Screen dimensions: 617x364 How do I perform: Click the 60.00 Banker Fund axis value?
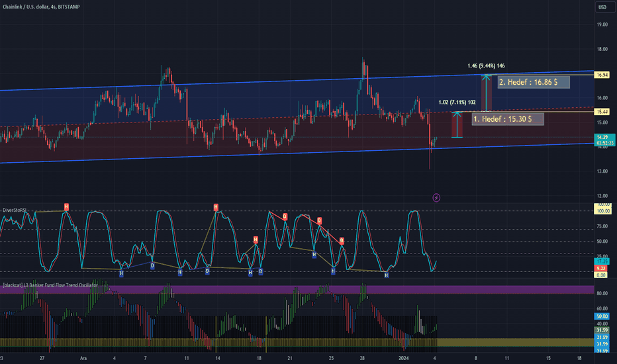pyautogui.click(x=602, y=308)
